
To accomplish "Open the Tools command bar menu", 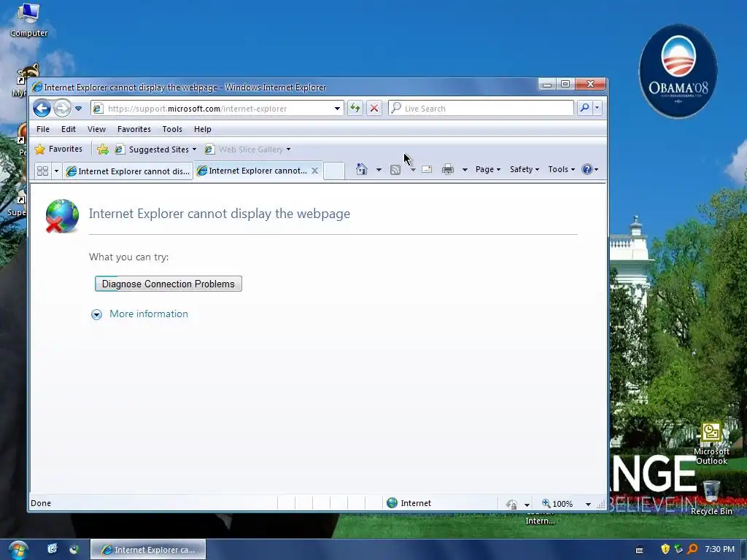I will (x=561, y=169).
